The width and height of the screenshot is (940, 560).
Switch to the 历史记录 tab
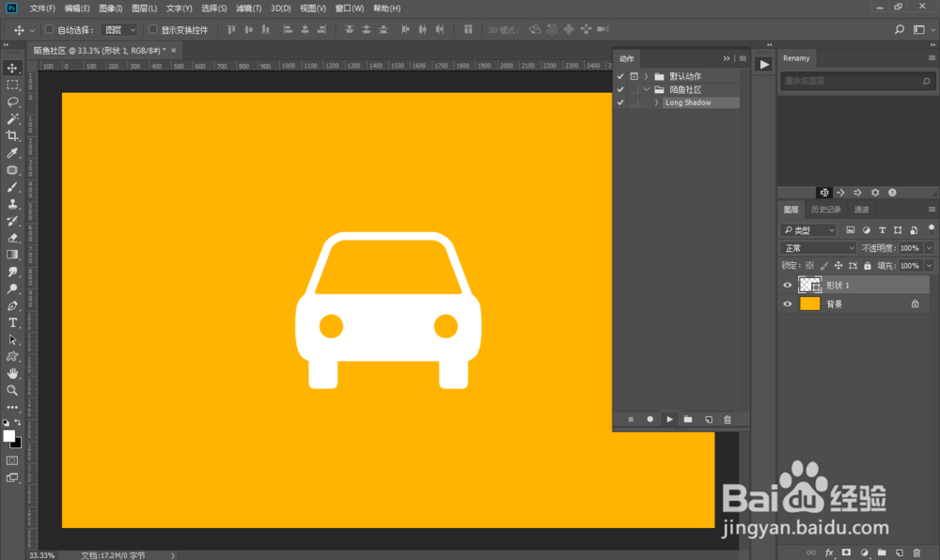coord(825,209)
